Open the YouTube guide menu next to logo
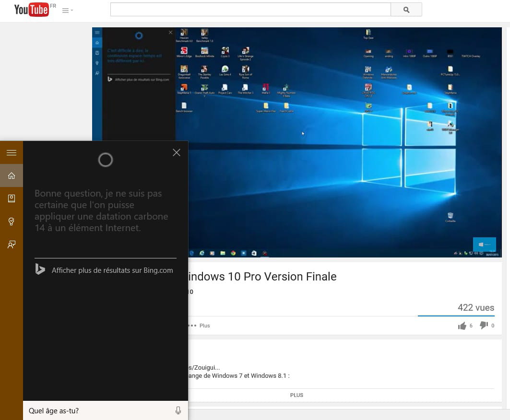Screen dimensions: 510x420 (x=67, y=10)
